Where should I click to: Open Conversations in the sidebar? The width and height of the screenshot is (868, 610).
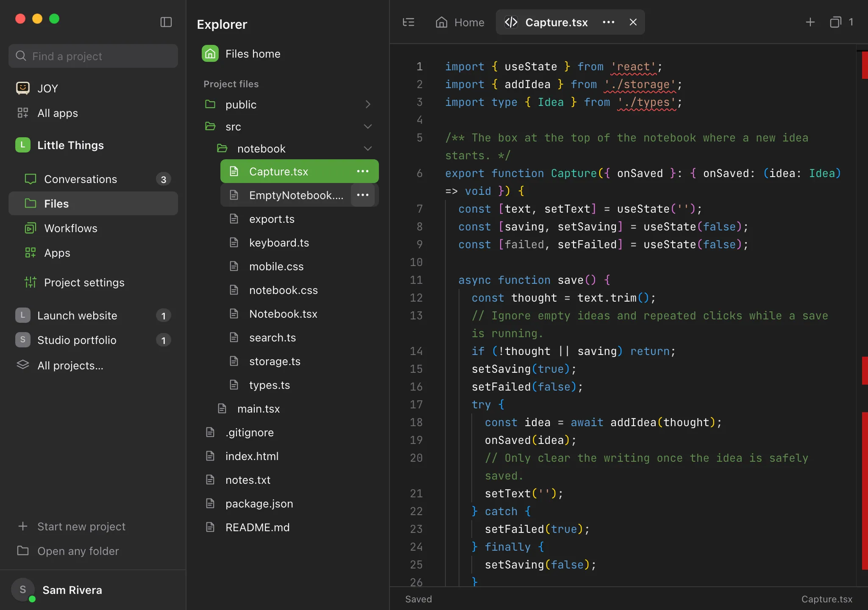[93, 179]
